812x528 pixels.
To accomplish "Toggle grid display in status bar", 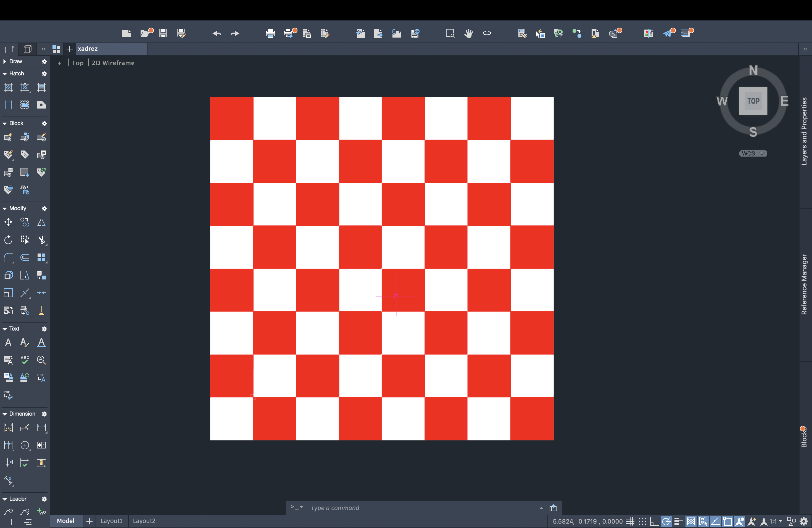I will click(x=630, y=521).
